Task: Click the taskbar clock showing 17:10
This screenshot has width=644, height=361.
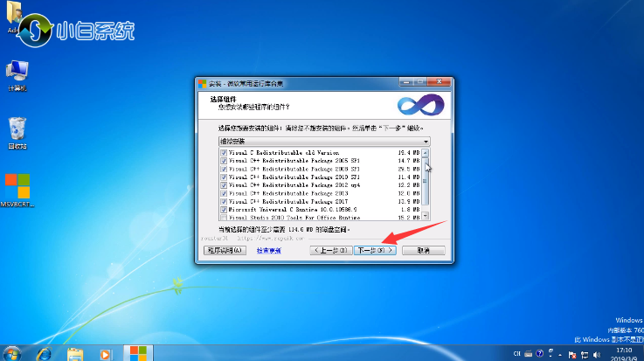Action: (627, 353)
